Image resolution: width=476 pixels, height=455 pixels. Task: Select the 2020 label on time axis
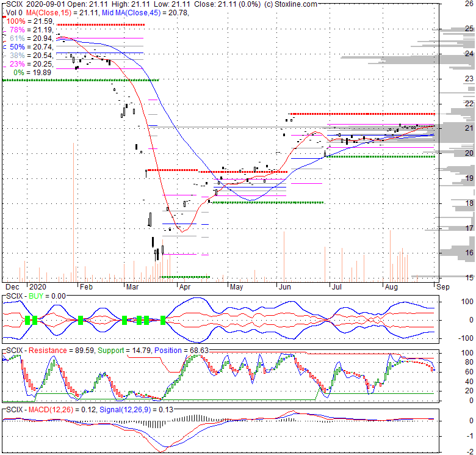[x=38, y=286]
